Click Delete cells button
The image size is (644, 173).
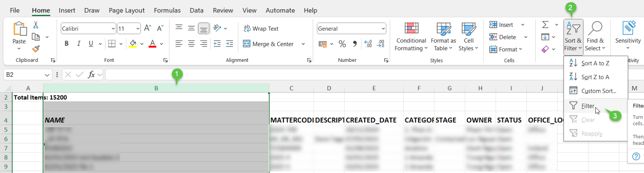coord(503,37)
